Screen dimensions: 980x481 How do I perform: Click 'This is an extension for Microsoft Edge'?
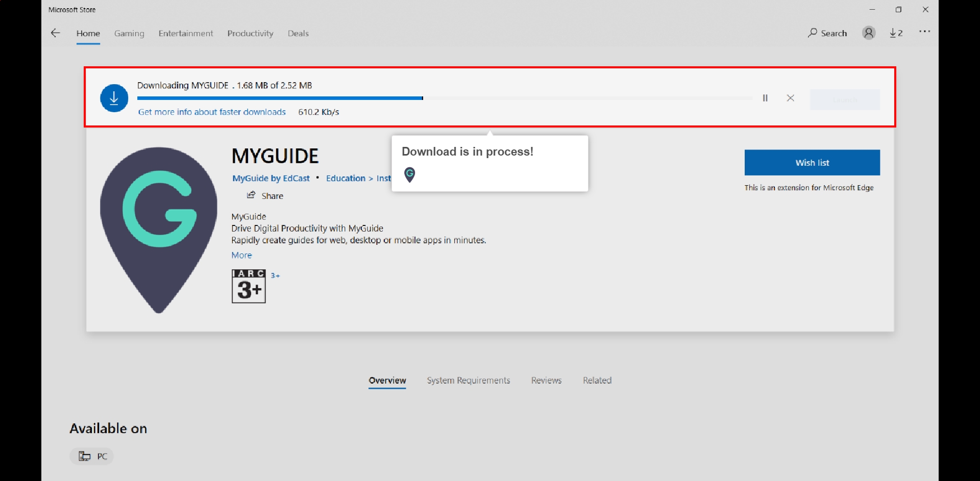(x=809, y=188)
